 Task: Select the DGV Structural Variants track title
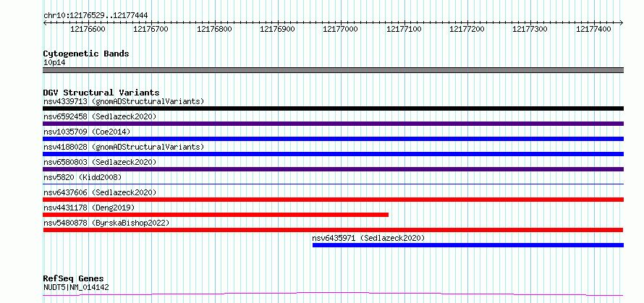[x=101, y=93]
